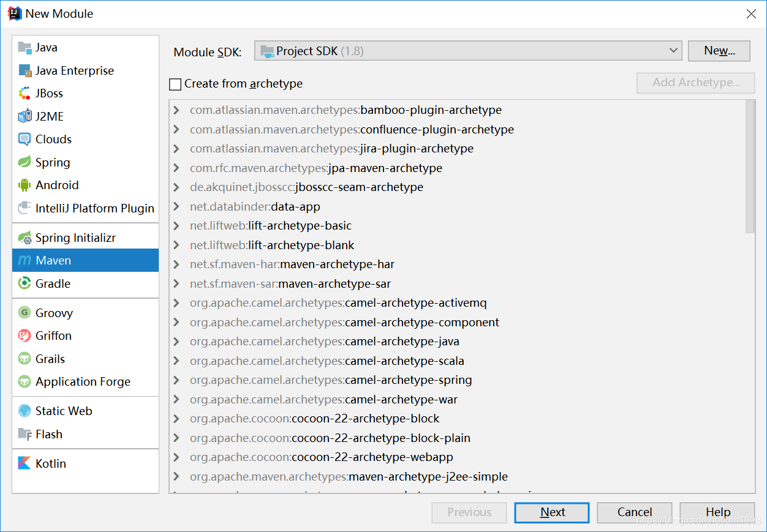Expand the confluence-plugin-archetype entry

pos(176,130)
